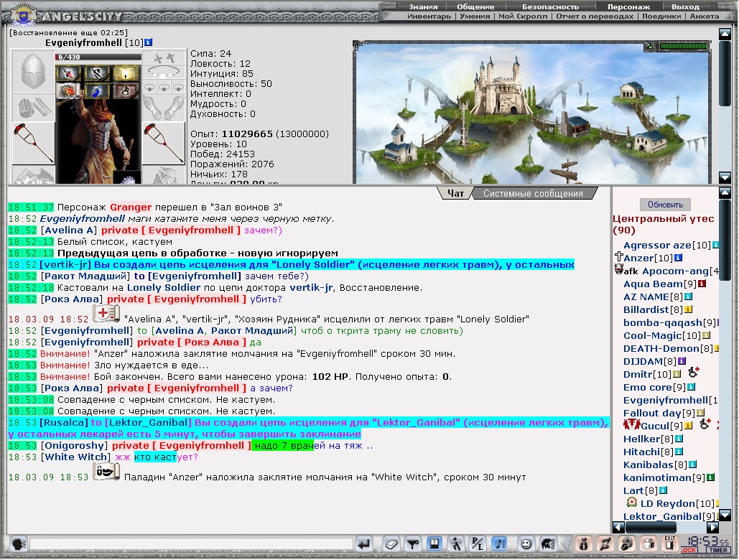Click right arrow of player list horizontal scrollbar
Viewport: 739px width, 560px height.
tap(713, 527)
